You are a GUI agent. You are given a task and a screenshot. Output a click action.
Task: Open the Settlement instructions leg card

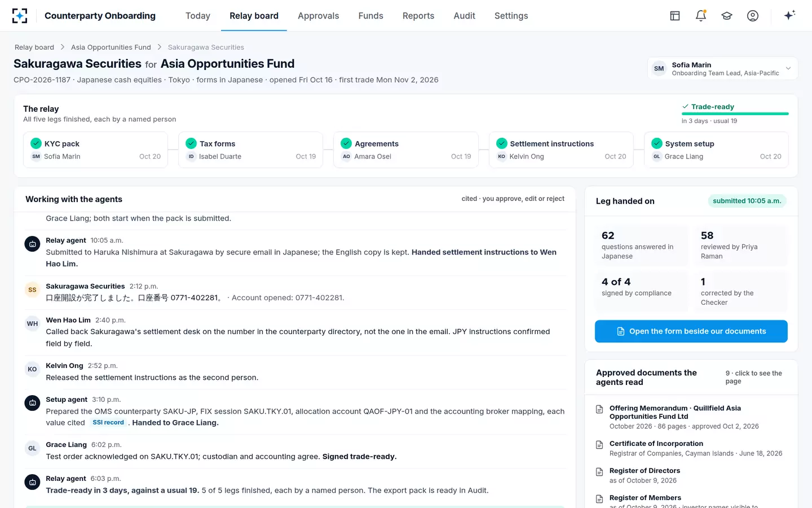tap(561, 150)
